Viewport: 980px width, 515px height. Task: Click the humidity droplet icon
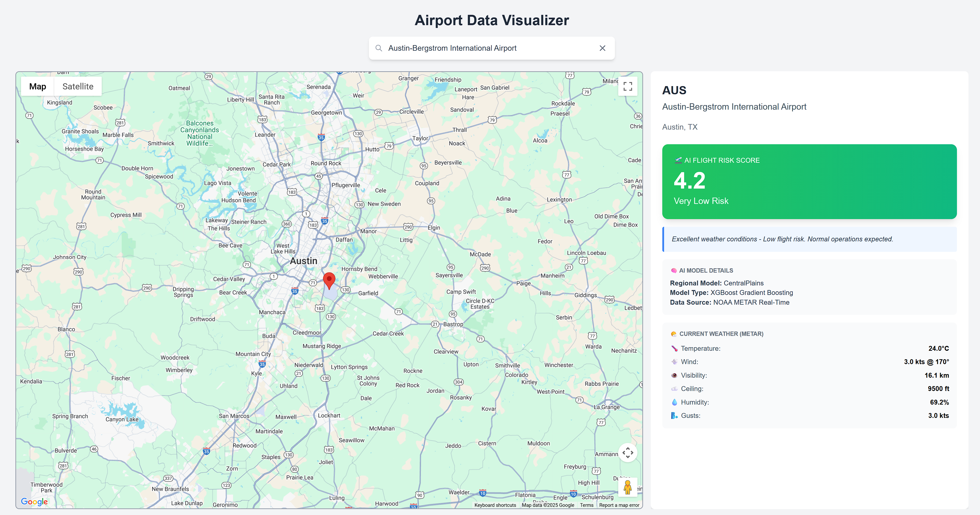[674, 402]
